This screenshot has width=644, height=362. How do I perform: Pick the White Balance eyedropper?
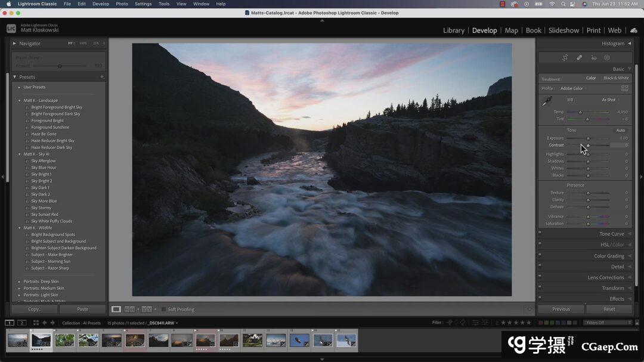(x=546, y=102)
